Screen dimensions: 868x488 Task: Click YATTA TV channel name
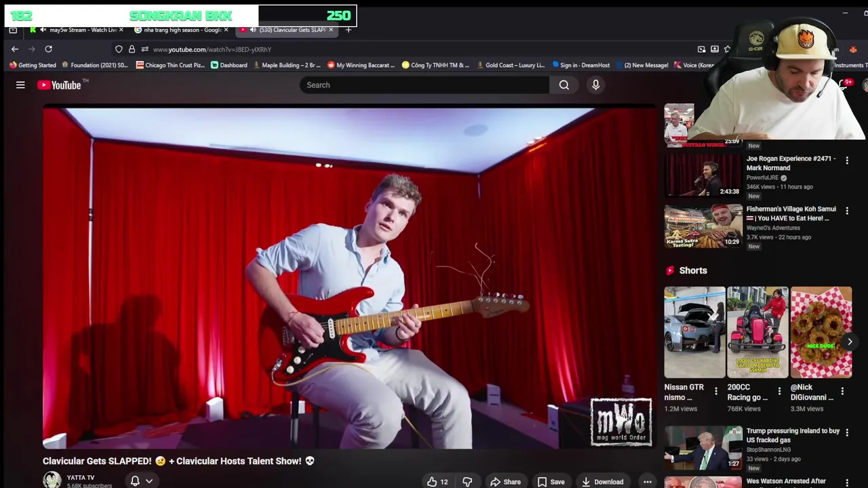click(81, 478)
